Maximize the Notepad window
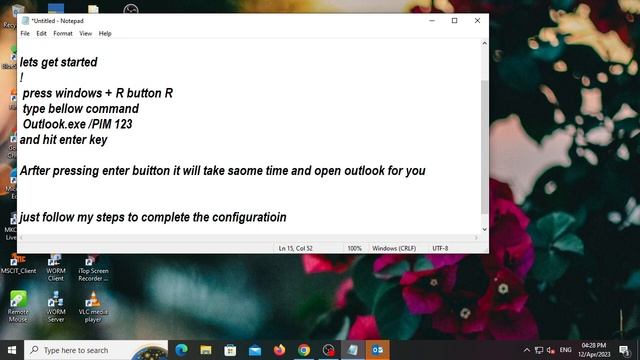 (x=454, y=20)
